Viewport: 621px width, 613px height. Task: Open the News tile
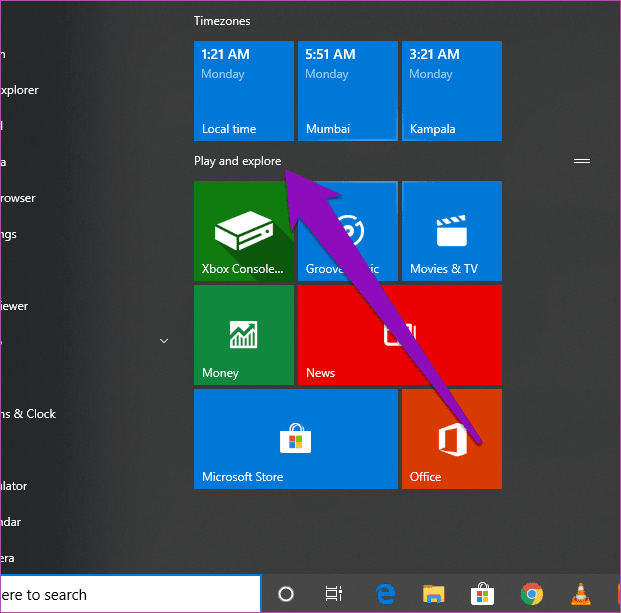[x=400, y=335]
